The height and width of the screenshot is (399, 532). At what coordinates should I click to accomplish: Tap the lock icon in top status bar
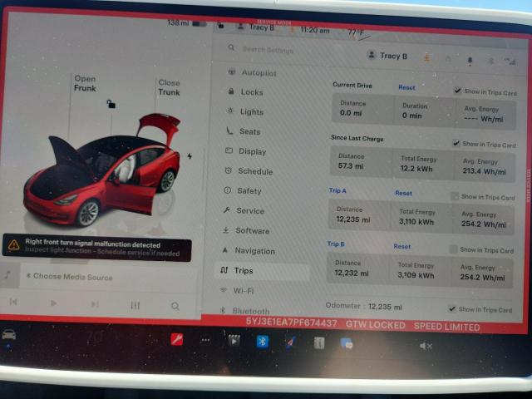pos(220,26)
